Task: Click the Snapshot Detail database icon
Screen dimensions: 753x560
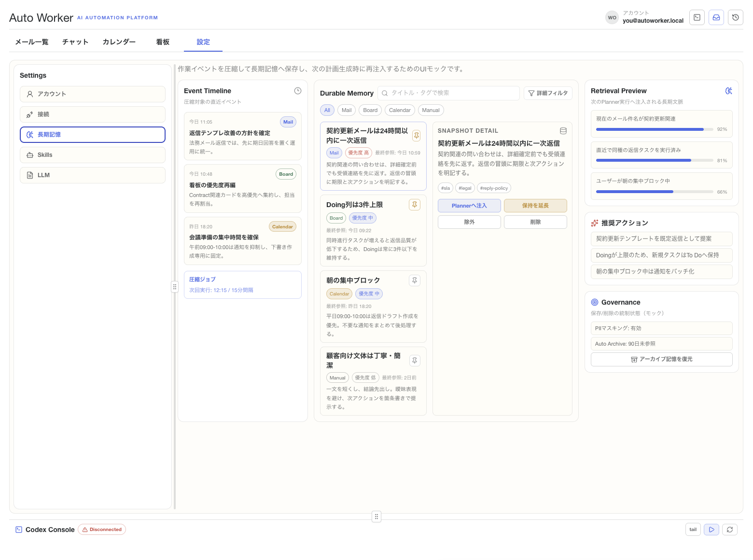Action: click(x=563, y=131)
